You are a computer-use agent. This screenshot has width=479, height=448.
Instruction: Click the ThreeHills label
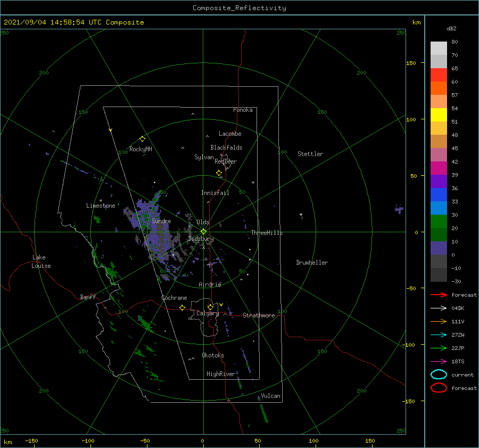click(x=267, y=233)
